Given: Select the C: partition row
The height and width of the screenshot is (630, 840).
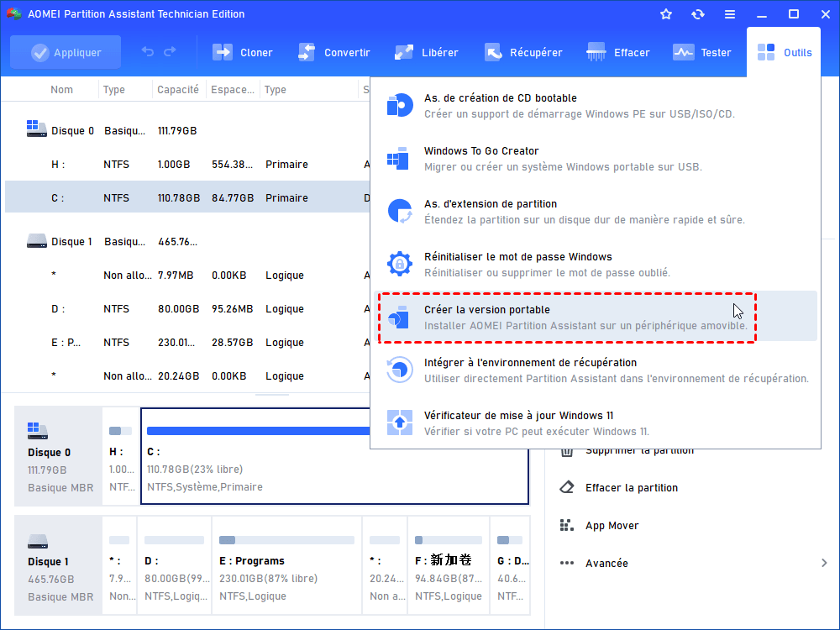Looking at the screenshot, I should (x=187, y=197).
